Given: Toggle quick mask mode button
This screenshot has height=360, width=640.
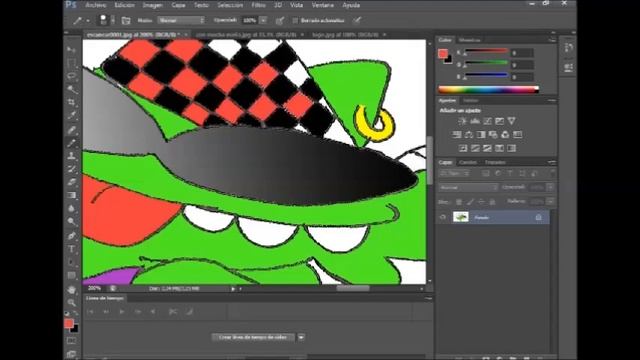Looking at the screenshot, I should pyautogui.click(x=71, y=341).
